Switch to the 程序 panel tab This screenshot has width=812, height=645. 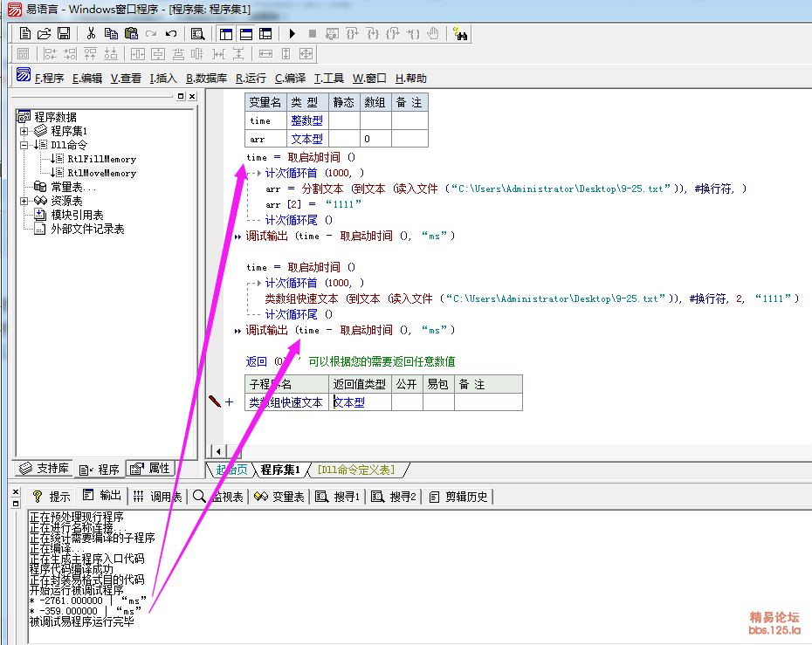click(100, 470)
